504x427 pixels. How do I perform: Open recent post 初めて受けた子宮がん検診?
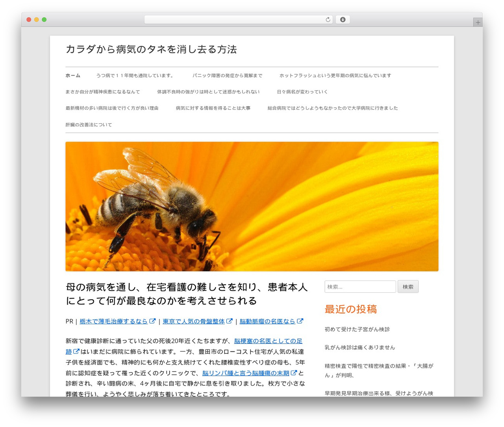[x=357, y=329]
